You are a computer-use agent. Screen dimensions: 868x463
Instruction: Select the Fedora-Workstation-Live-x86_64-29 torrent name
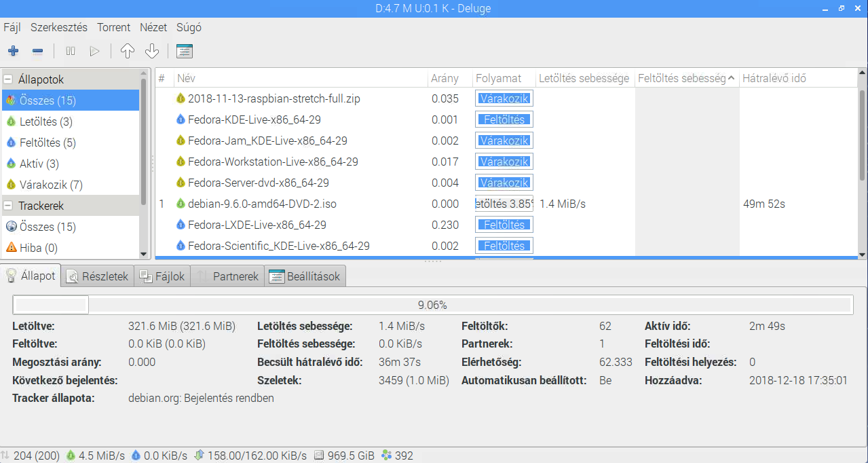[273, 162]
